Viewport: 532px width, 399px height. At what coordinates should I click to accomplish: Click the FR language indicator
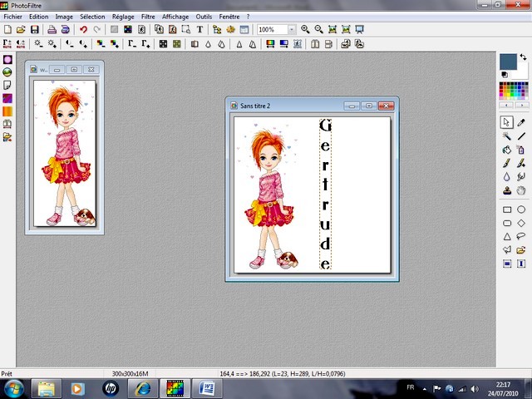pyautogui.click(x=410, y=387)
